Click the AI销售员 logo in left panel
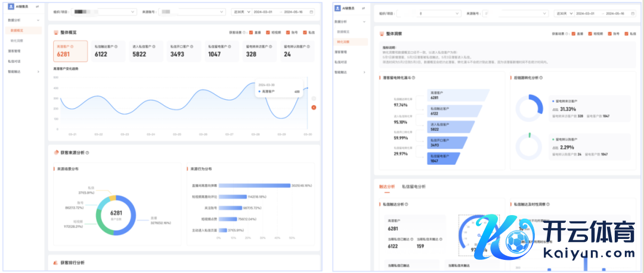The height and width of the screenshot is (273, 644). 11,7
